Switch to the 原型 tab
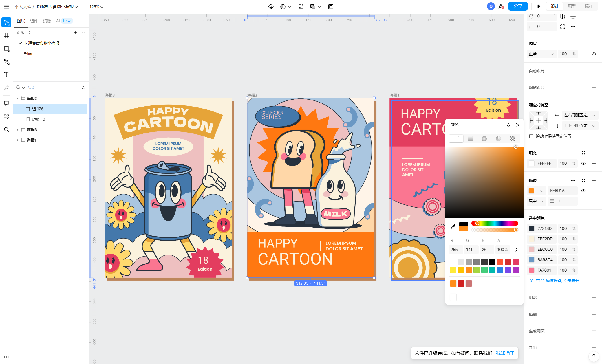 [572, 6]
